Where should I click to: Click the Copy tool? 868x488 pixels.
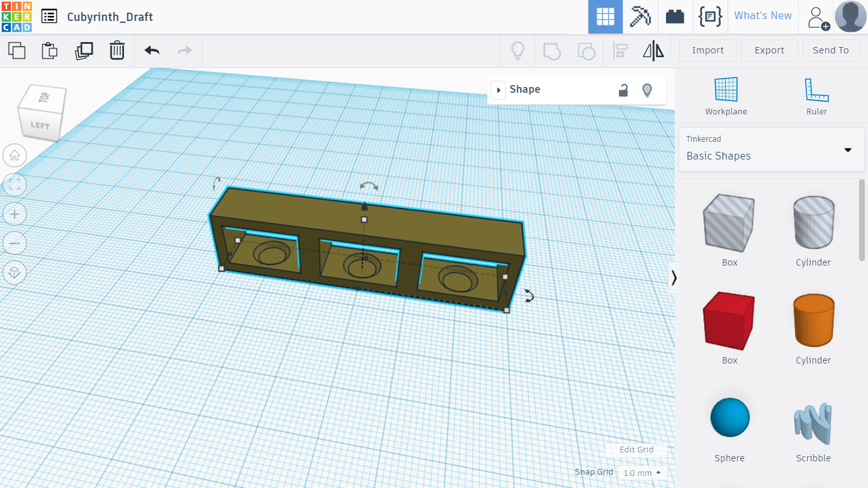[x=17, y=50]
